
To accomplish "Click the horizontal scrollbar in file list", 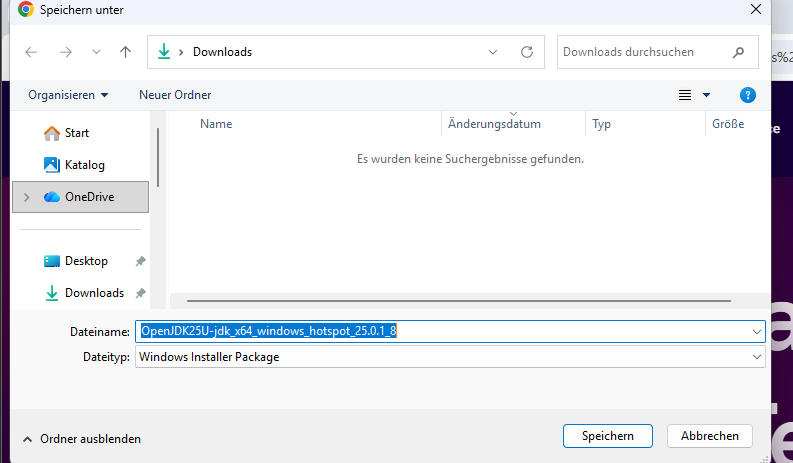I will coord(458,300).
